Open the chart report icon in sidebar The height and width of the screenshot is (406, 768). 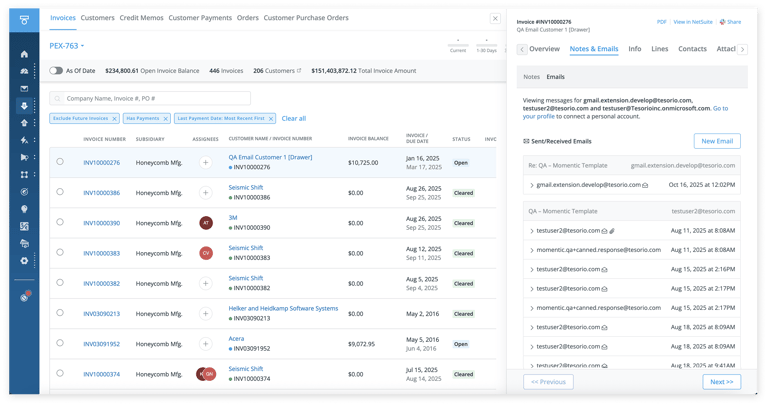24,226
